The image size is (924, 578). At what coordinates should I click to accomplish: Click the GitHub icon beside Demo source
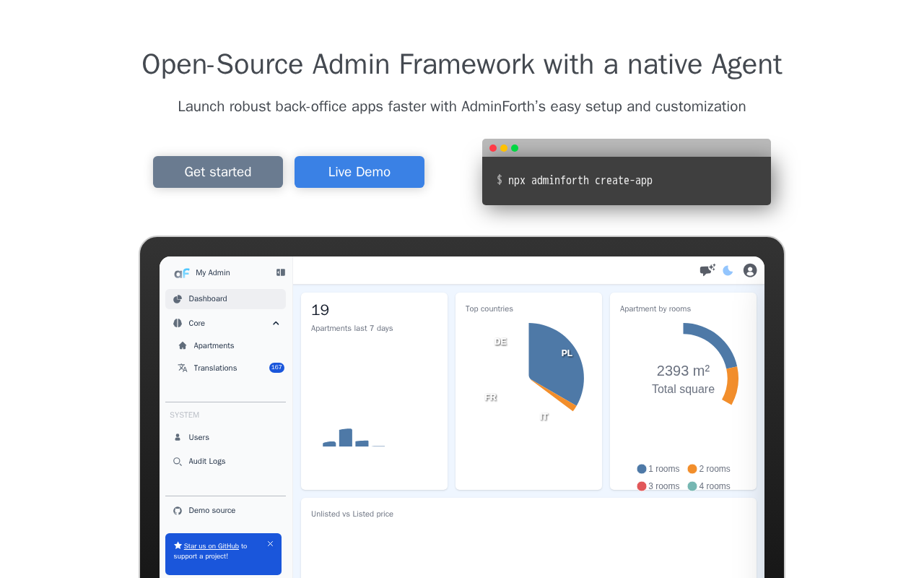(x=178, y=511)
